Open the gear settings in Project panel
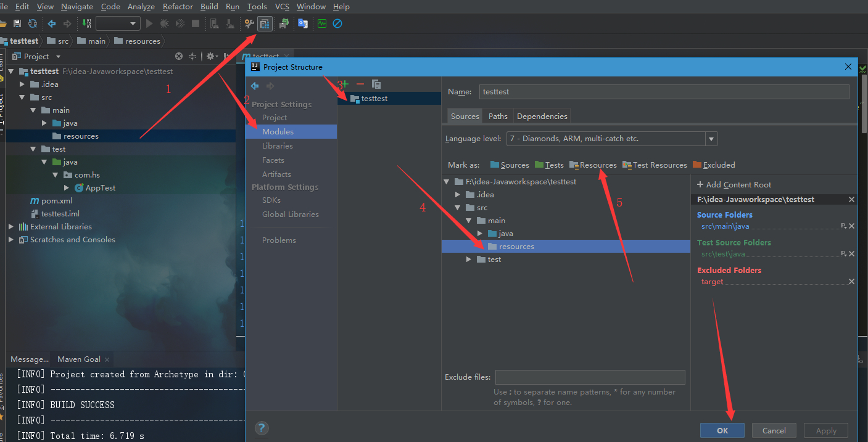 click(211, 56)
